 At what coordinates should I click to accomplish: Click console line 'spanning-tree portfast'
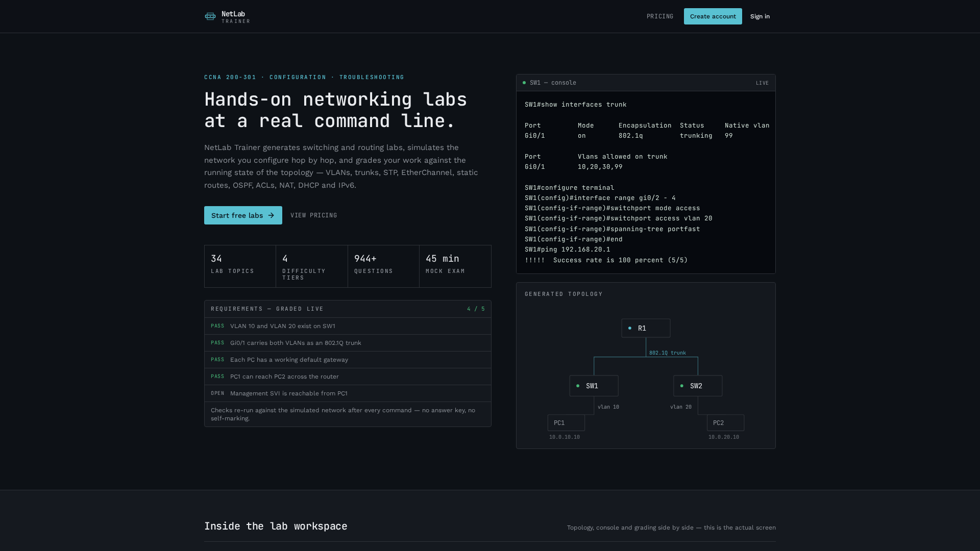point(612,229)
